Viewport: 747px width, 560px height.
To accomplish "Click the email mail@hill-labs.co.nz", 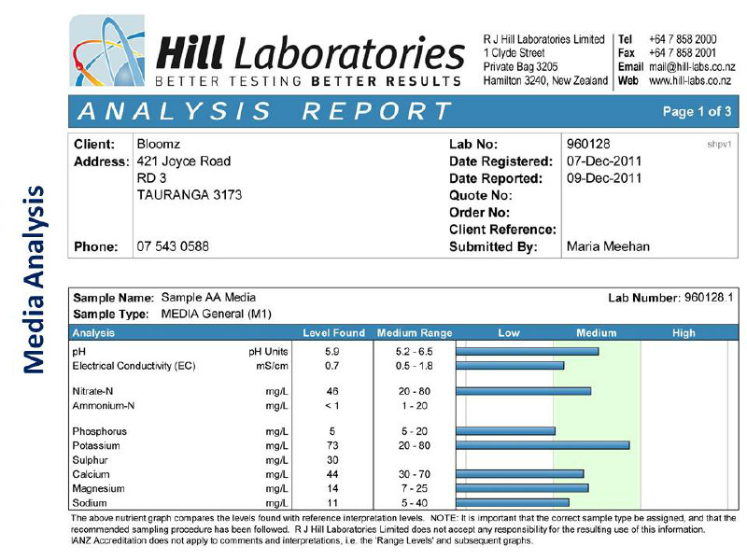I will tap(692, 66).
